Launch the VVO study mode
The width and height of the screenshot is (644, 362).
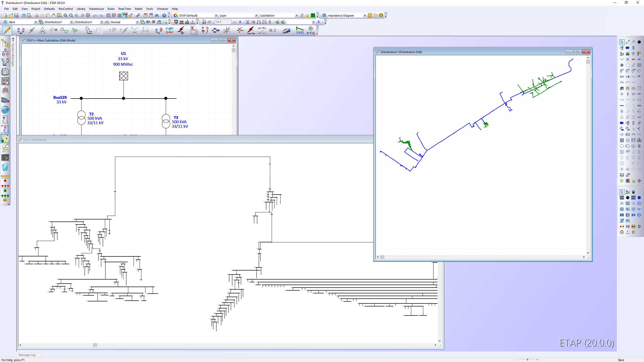click(x=300, y=30)
